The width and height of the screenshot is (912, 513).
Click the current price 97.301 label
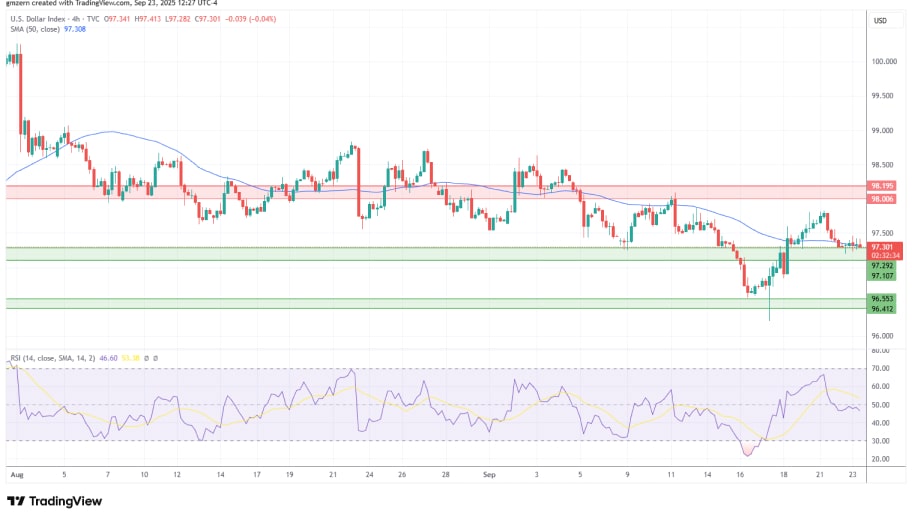882,247
